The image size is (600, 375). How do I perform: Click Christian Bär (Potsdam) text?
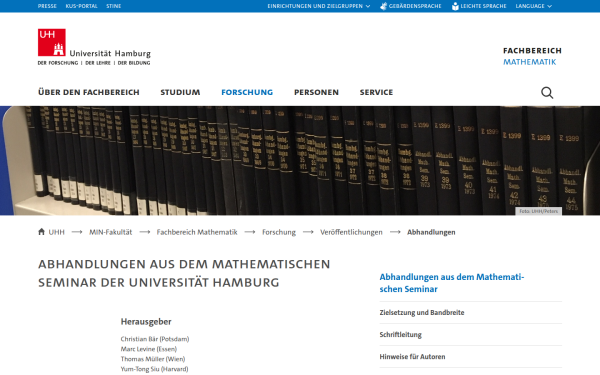pyautogui.click(x=155, y=339)
